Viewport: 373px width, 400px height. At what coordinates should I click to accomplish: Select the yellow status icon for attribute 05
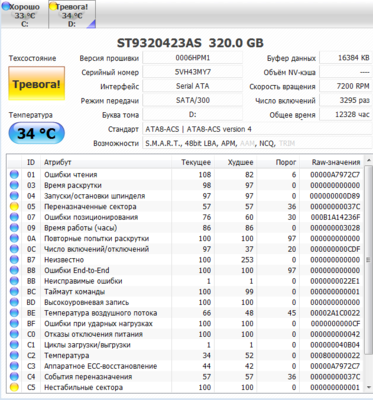click(x=14, y=207)
